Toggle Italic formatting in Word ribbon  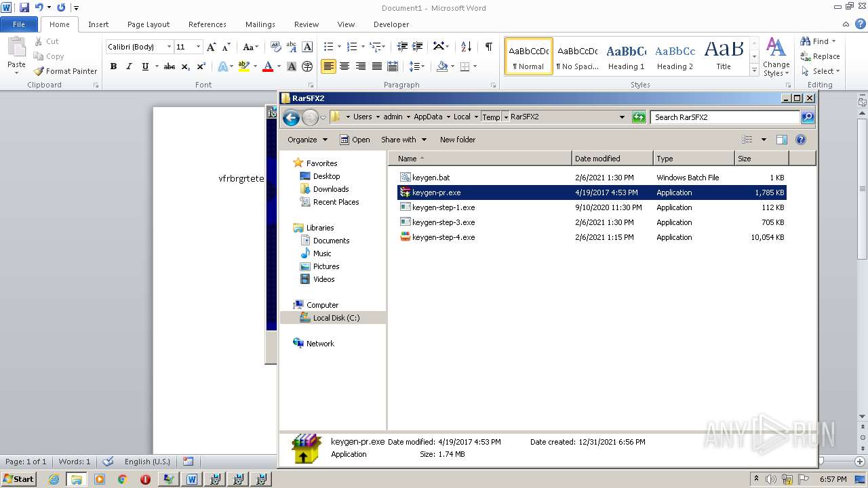(x=129, y=66)
